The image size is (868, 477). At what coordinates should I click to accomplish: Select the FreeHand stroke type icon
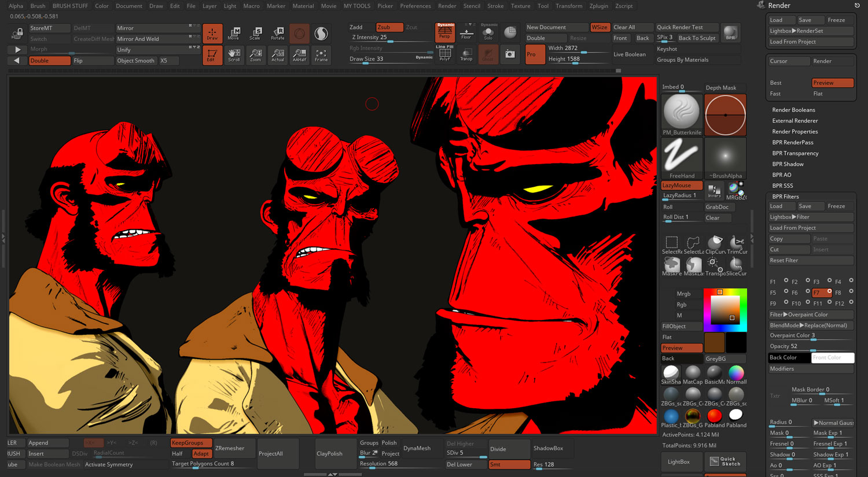coord(681,156)
